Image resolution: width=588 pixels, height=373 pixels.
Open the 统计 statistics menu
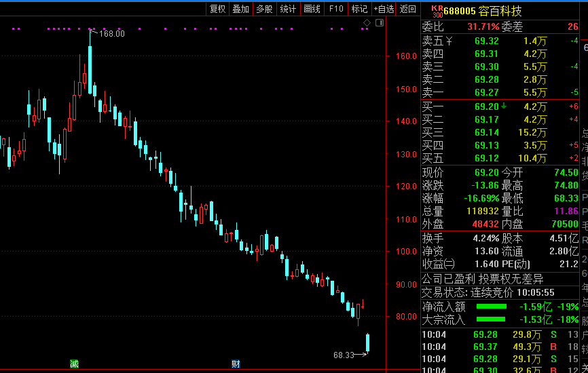pyautogui.click(x=288, y=9)
